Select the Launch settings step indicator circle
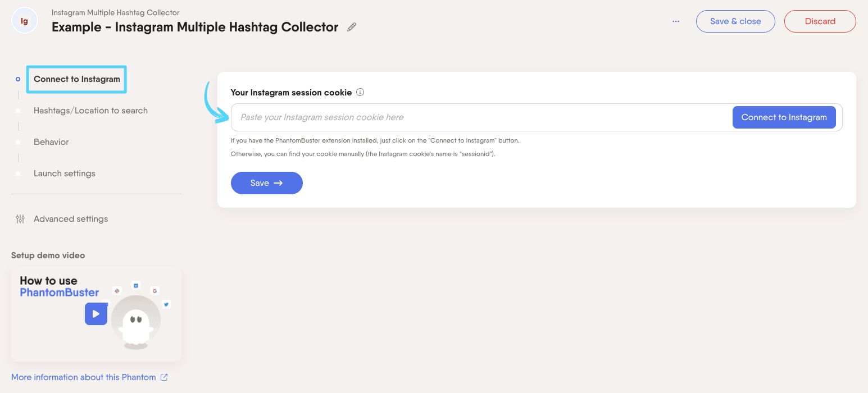The image size is (868, 393). [18, 173]
